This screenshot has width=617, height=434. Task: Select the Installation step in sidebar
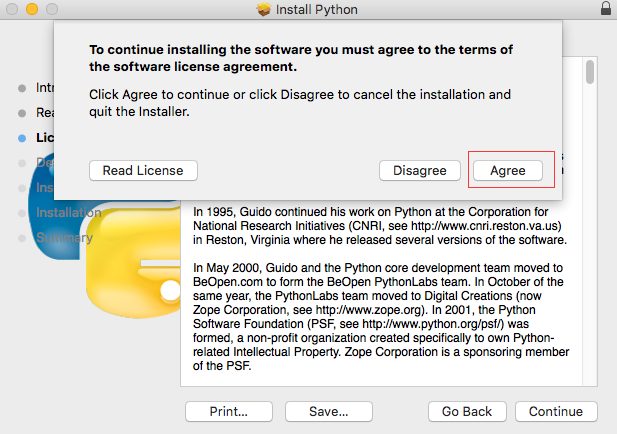68,212
